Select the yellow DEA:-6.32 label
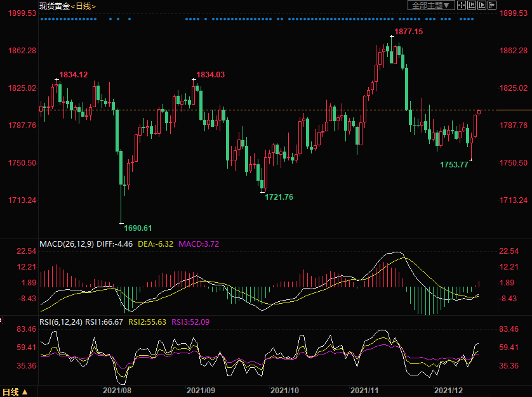The width and height of the screenshot is (532, 397). 156,244
